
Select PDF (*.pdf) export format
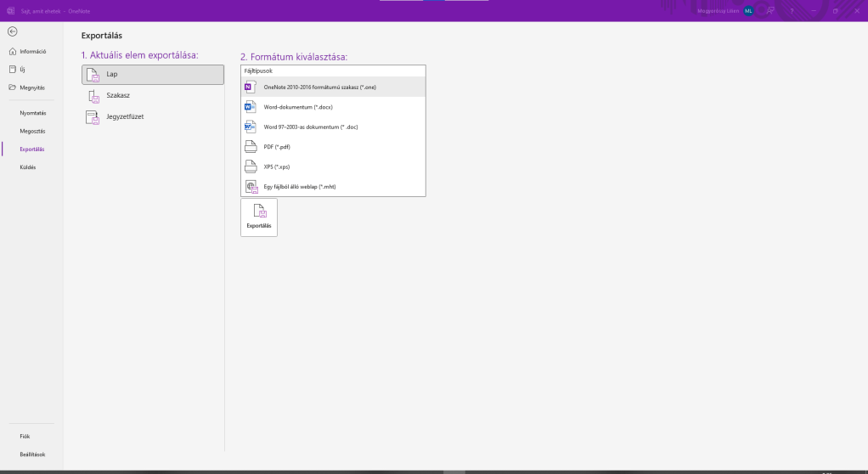click(x=332, y=147)
